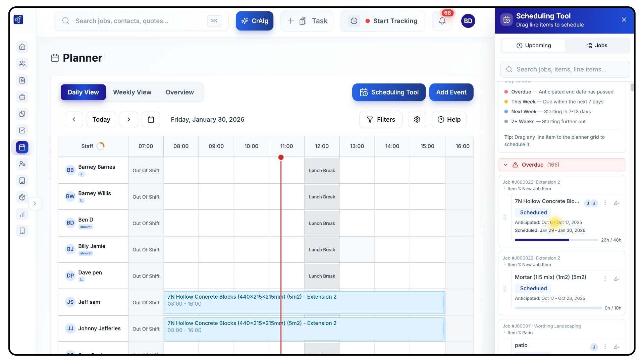Image resolution: width=644 pixels, height=362 pixels.
Task: Click the Start Tracking button
Action: point(391,21)
